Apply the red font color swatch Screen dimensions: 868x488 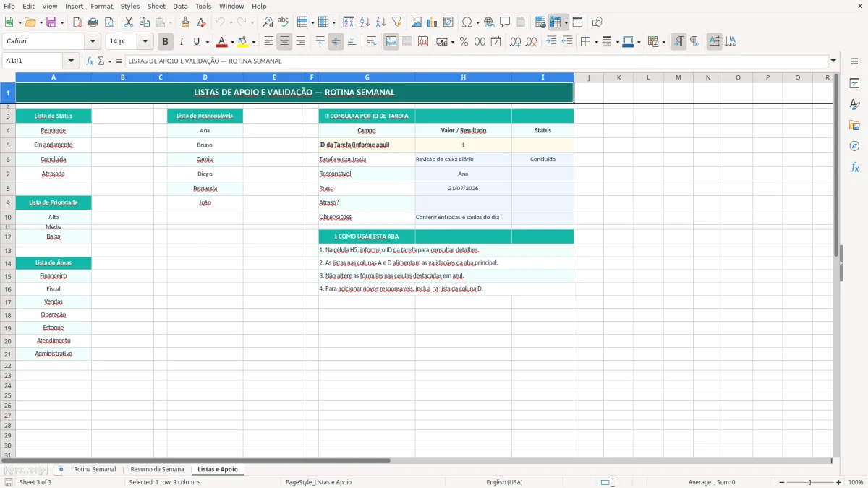click(x=222, y=42)
